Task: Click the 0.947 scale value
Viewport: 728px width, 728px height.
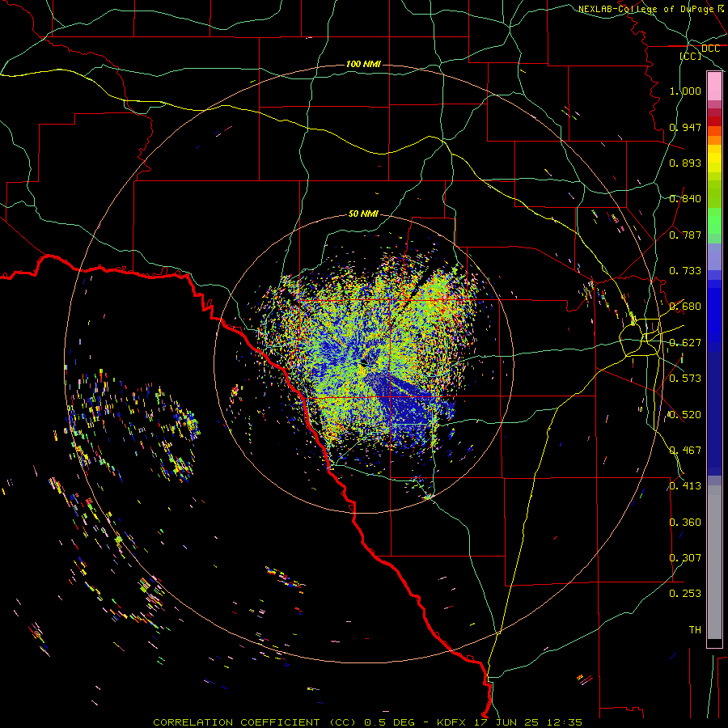Action: (685, 127)
